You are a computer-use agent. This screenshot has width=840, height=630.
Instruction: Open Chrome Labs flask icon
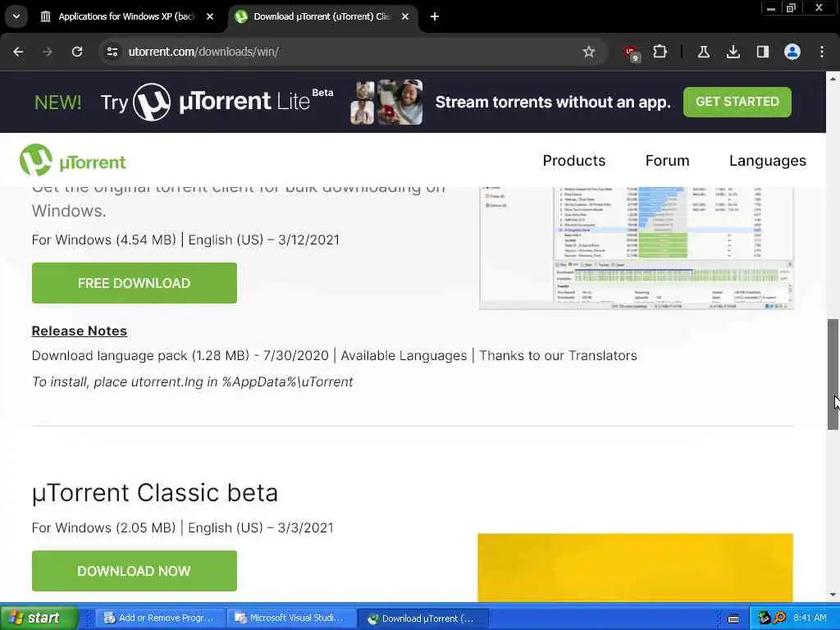(x=703, y=52)
